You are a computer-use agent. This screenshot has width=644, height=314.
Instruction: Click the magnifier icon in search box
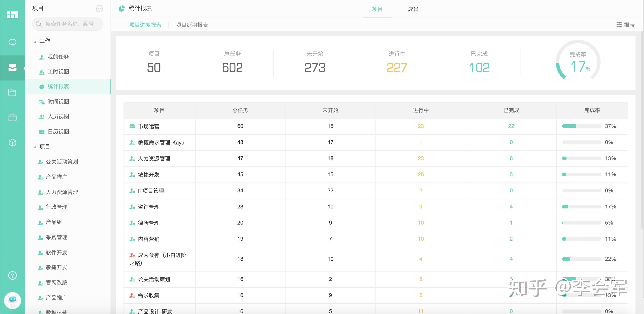click(38, 24)
